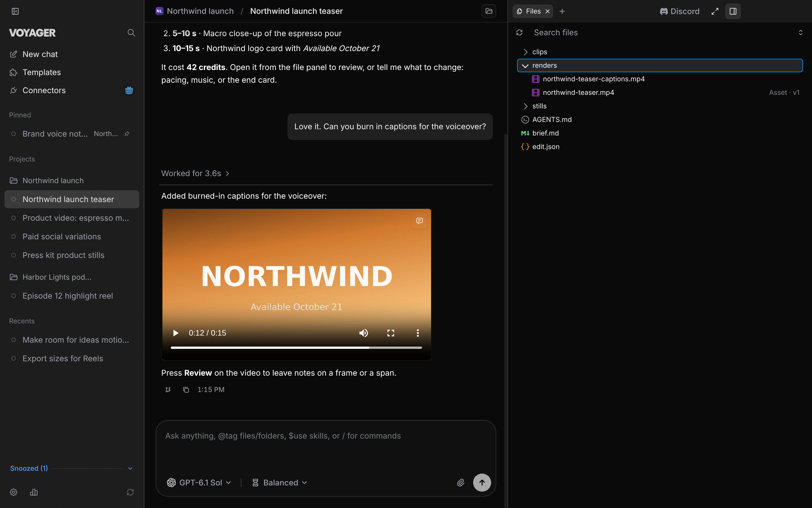Open the video Review comment icon
The height and width of the screenshot is (508, 812).
point(420,221)
